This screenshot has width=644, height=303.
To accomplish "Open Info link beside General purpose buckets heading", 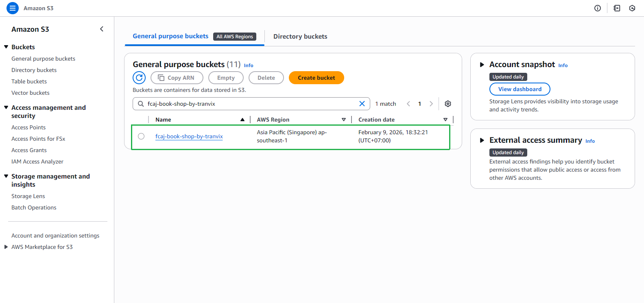I will point(249,65).
